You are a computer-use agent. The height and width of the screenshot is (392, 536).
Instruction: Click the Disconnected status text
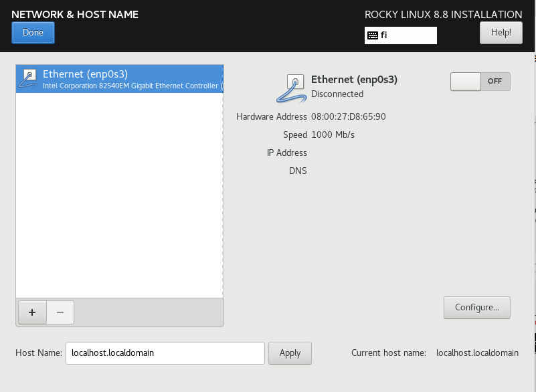tap(337, 94)
